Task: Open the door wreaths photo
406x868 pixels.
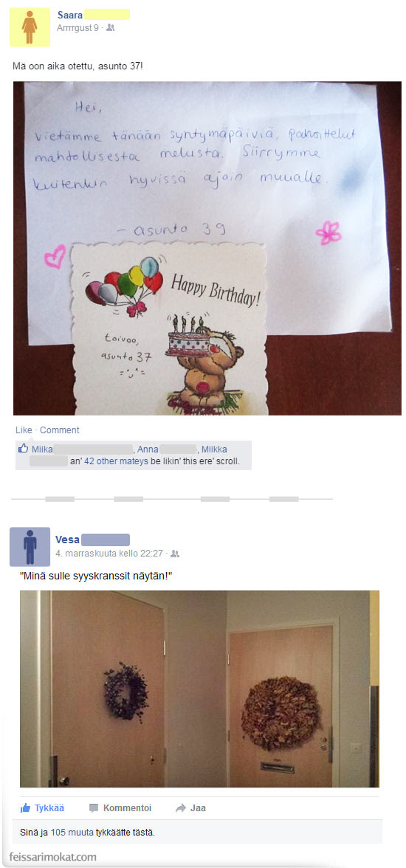Action: pos(199,689)
